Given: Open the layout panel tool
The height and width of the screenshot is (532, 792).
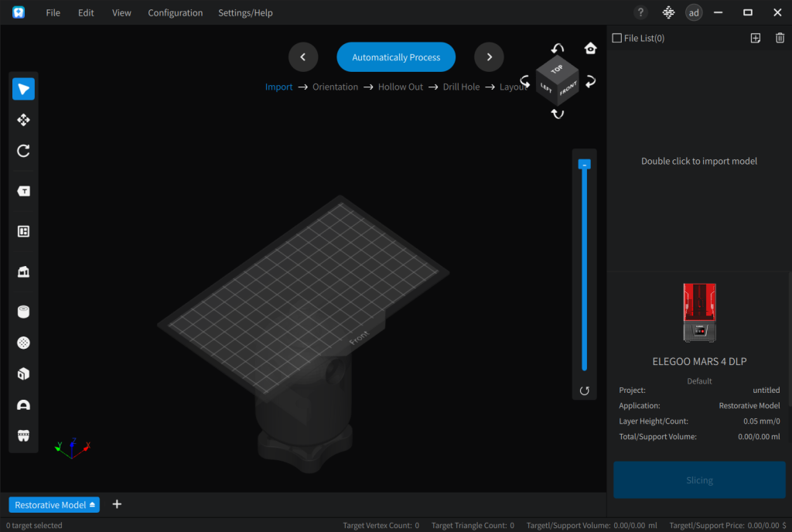Looking at the screenshot, I should (x=23, y=231).
